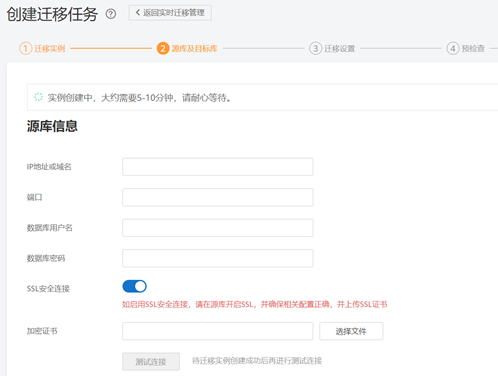The width and height of the screenshot is (498, 376).
Task: Click the 端口 label
Action: coord(34,197)
